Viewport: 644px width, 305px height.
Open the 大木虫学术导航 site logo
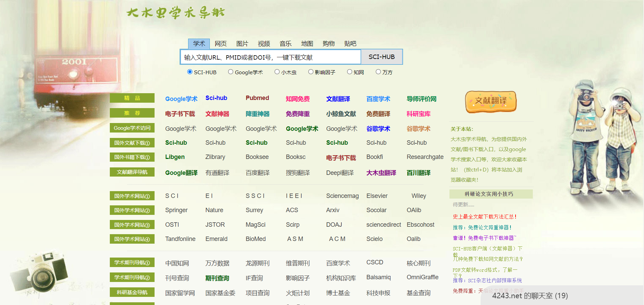(x=176, y=13)
